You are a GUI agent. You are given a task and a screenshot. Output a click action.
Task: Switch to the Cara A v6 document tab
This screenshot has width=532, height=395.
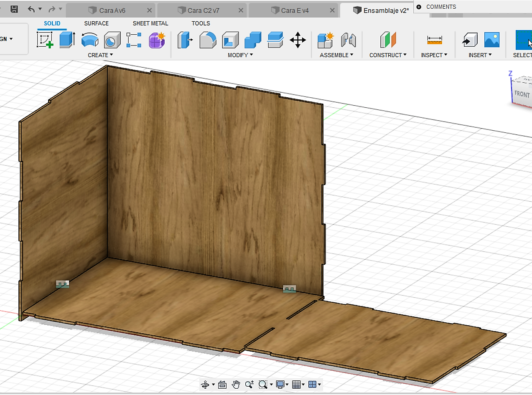tap(111, 10)
